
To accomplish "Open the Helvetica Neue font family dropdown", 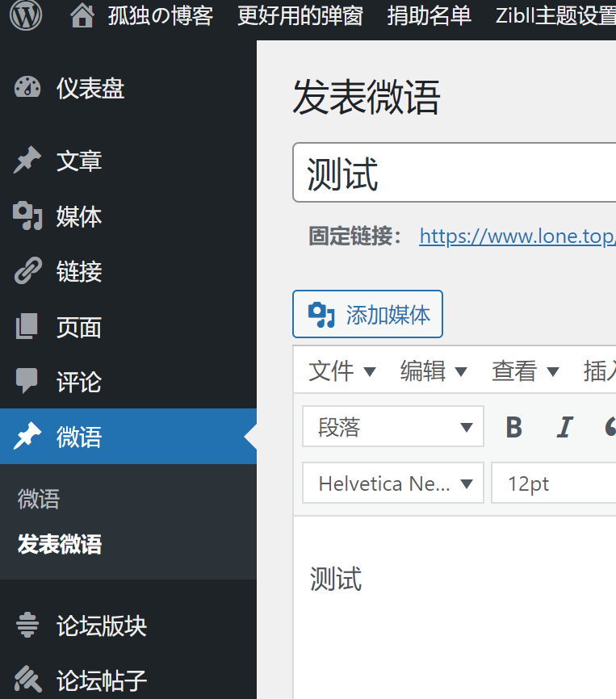I will [x=393, y=483].
